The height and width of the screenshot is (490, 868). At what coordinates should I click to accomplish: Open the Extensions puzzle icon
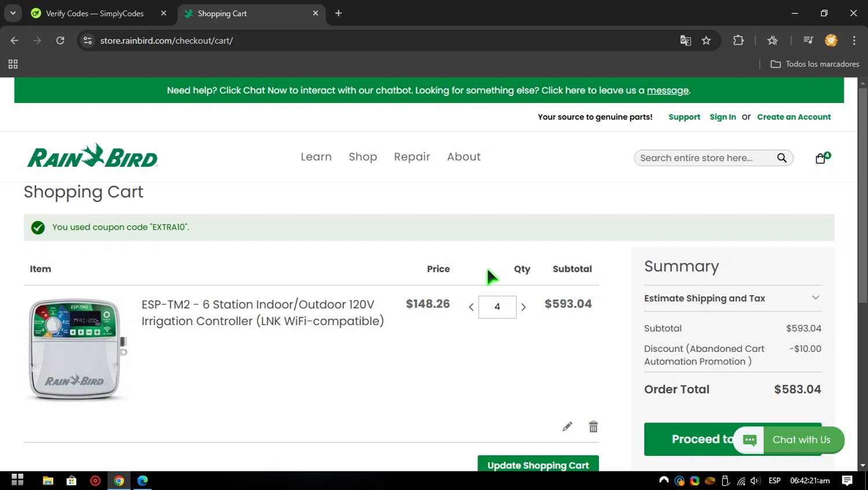738,40
